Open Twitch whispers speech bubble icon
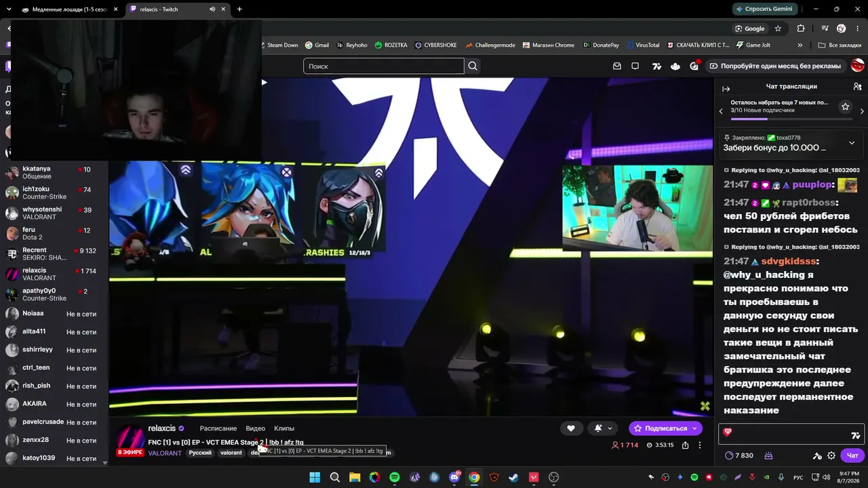 coord(635,66)
